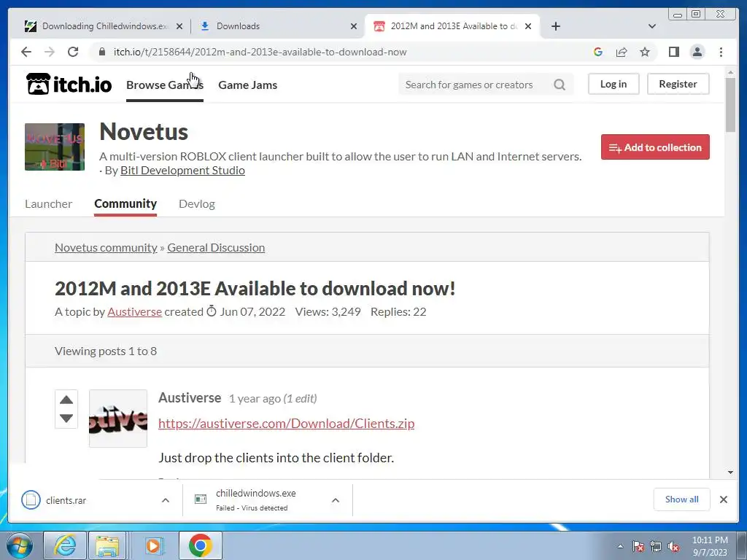747x560 pixels.
Task: Click the chilledwindows.exe file icon
Action: (x=201, y=499)
